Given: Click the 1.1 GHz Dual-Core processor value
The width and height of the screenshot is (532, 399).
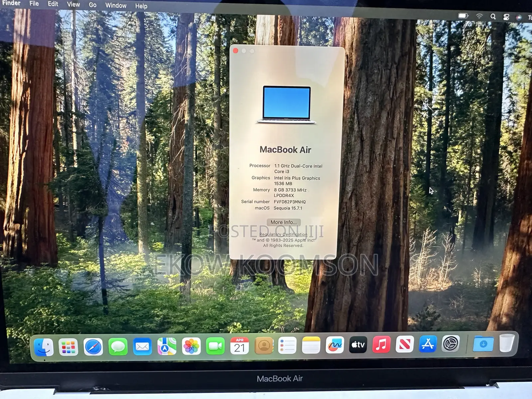Looking at the screenshot, I should pos(298,169).
